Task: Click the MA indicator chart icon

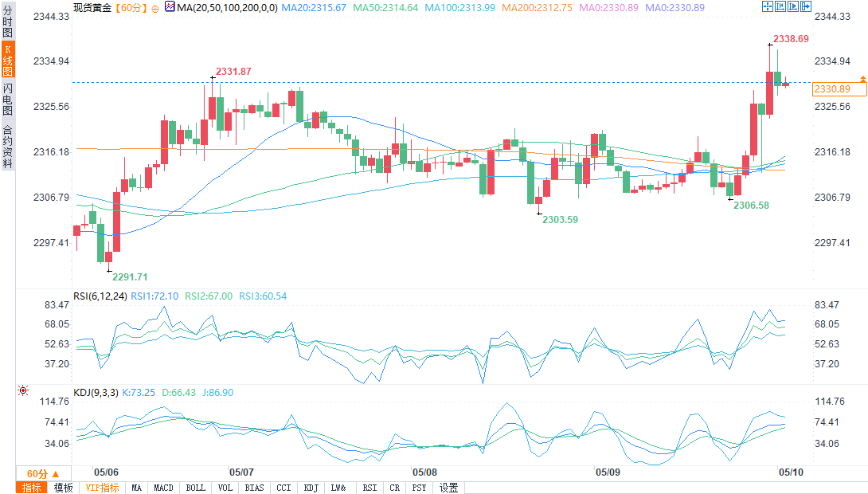Action: [170, 7]
